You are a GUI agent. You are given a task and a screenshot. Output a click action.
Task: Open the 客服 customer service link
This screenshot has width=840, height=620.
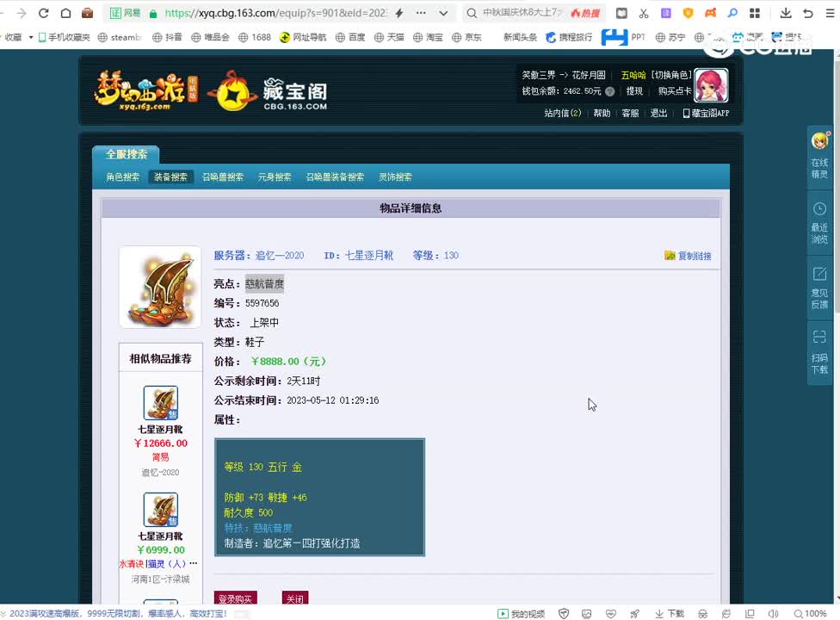pos(630,113)
